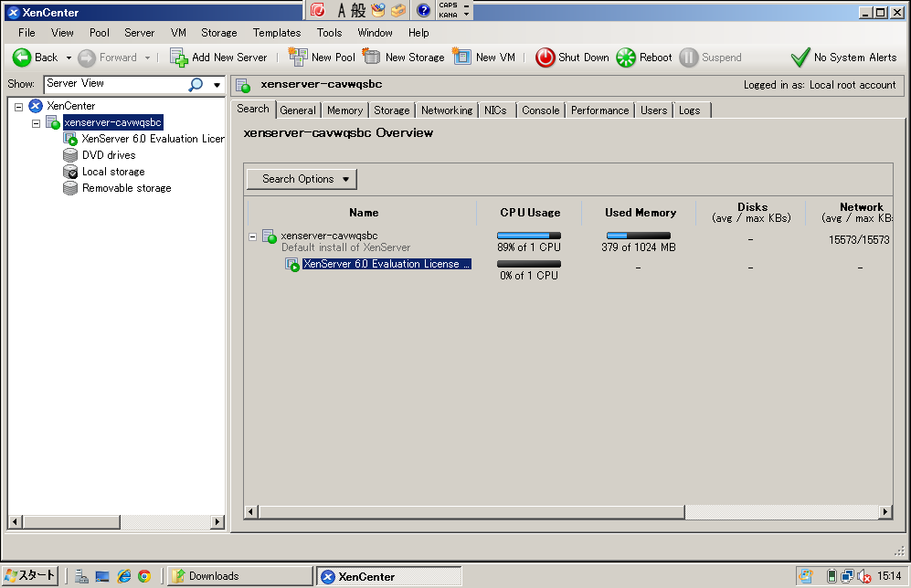
Task: Click the volume muted tray icon
Action: (863, 576)
